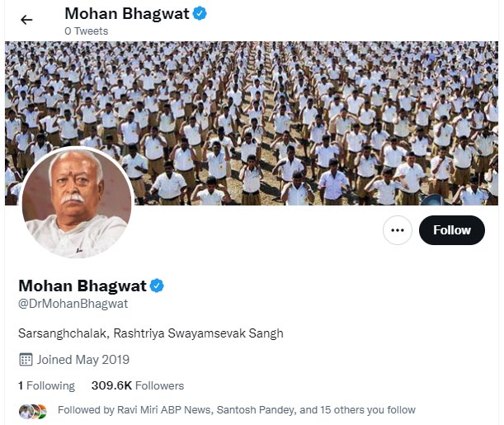
Task: Follow Mohan Bhagwat's account
Action: point(451,230)
